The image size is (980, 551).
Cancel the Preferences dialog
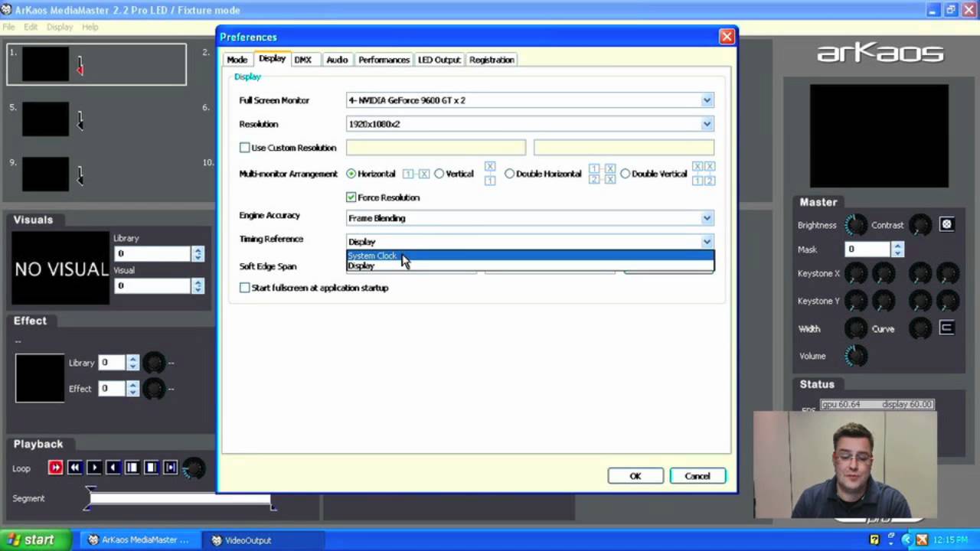click(x=697, y=476)
